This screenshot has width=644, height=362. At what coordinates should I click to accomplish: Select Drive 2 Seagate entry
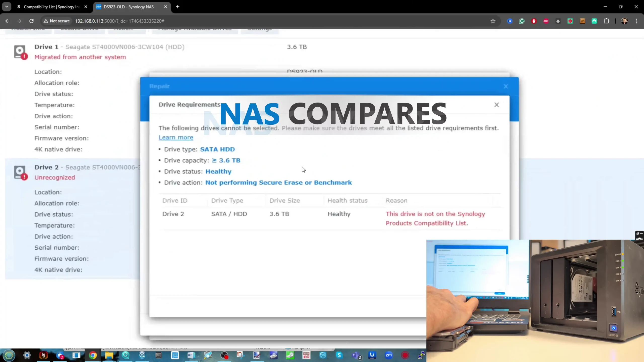87,167
